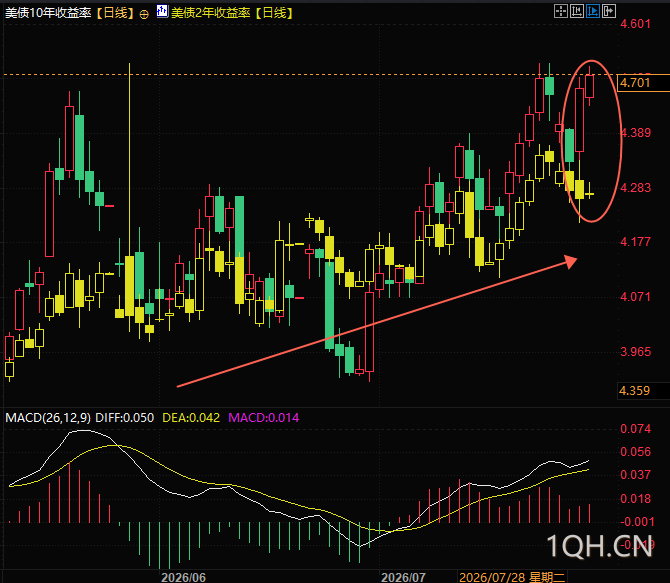Click the 4.071 axis value
The image size is (670, 583).
[635, 297]
